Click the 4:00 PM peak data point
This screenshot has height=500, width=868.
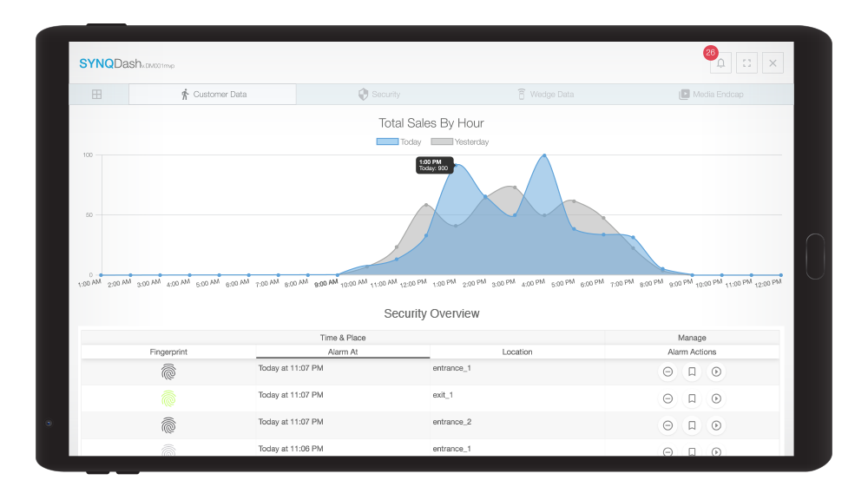click(x=544, y=156)
